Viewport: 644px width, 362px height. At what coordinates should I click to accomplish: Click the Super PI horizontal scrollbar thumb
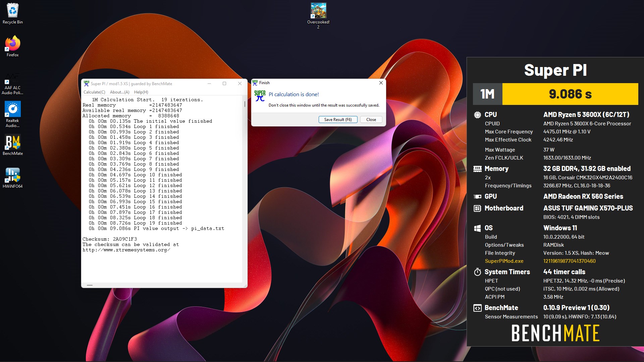click(x=90, y=285)
